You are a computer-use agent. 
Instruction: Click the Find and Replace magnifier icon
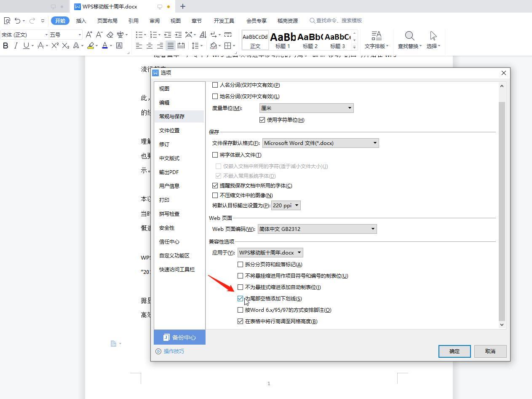[x=409, y=36]
